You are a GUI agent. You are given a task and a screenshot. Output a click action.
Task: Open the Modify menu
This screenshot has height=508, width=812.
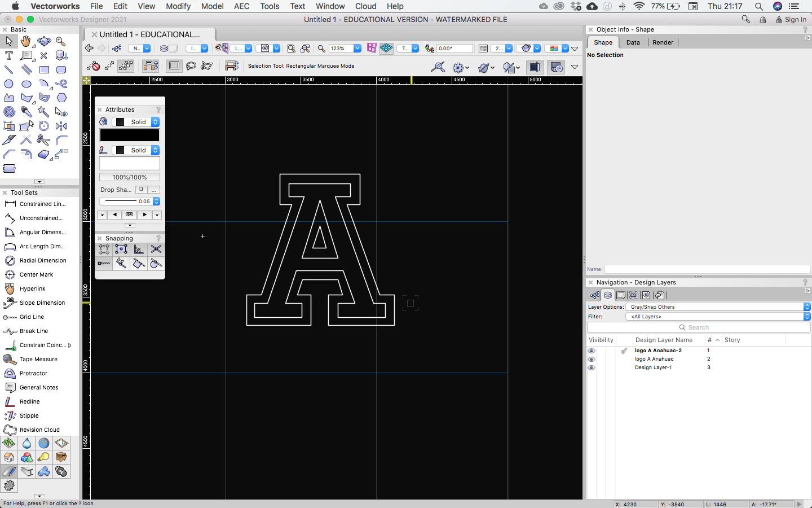(178, 6)
